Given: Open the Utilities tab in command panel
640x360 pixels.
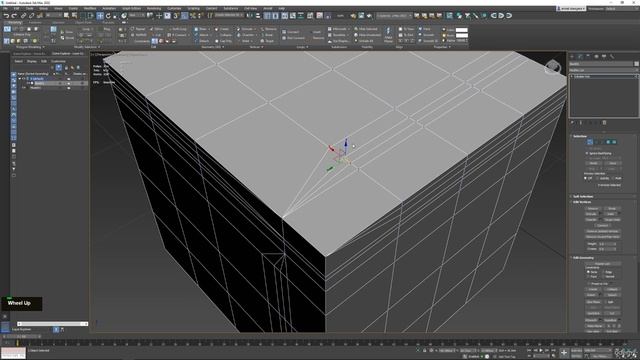Looking at the screenshot, I should 612,56.
